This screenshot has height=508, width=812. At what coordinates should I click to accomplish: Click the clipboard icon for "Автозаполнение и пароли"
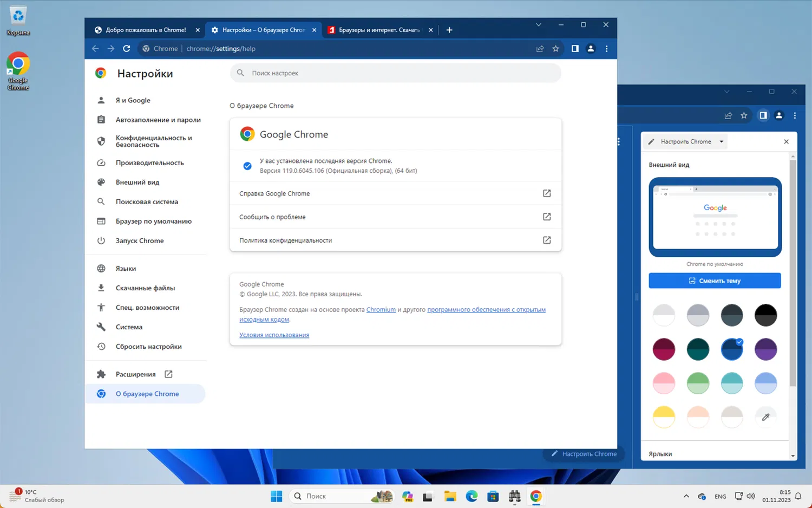[x=101, y=120]
